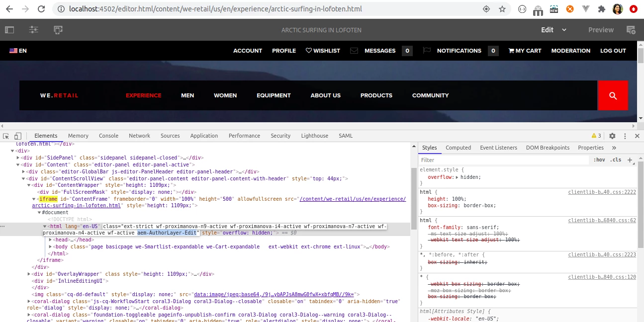Image resolution: width=644 pixels, height=322 pixels.
Task: Open page information properties icon
Action: click(x=34, y=30)
